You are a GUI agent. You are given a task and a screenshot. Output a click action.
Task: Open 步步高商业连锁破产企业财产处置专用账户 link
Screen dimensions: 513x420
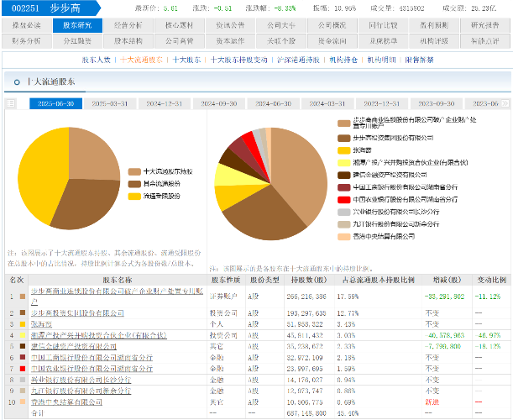(x=118, y=296)
